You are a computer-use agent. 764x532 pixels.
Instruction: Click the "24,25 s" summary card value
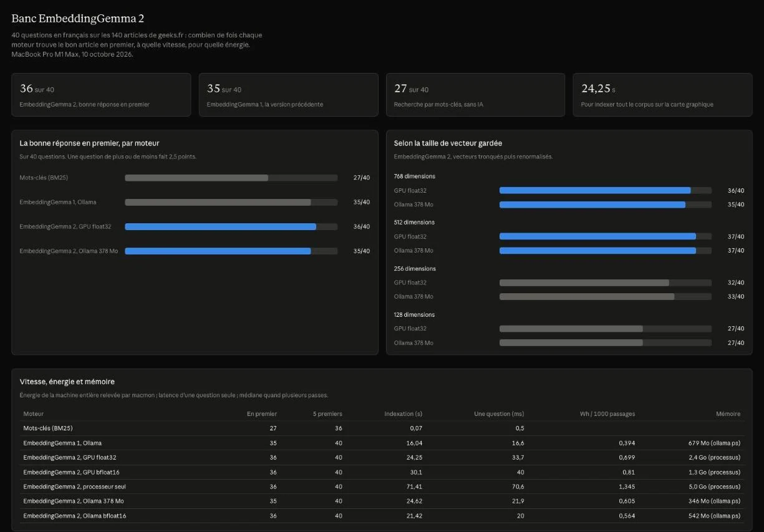point(599,89)
